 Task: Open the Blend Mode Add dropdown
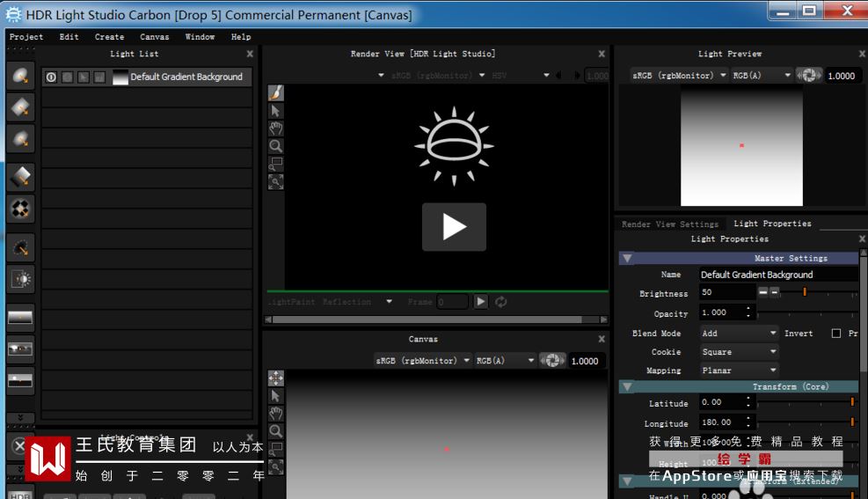[x=739, y=334]
